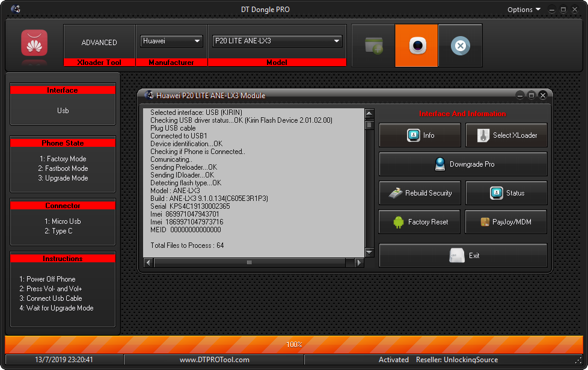Minimize the Huawei P20 LITE module window
Viewport: 588px width, 370px height.
pyautogui.click(x=519, y=95)
